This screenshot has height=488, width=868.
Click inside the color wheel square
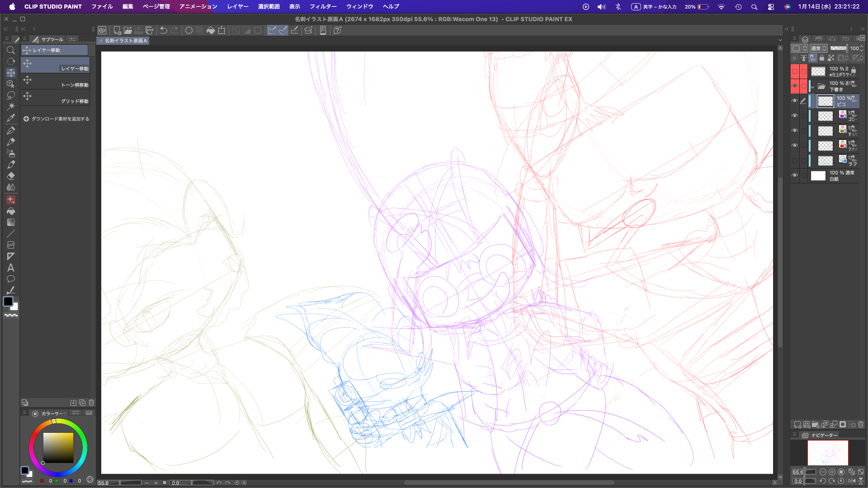[58, 447]
